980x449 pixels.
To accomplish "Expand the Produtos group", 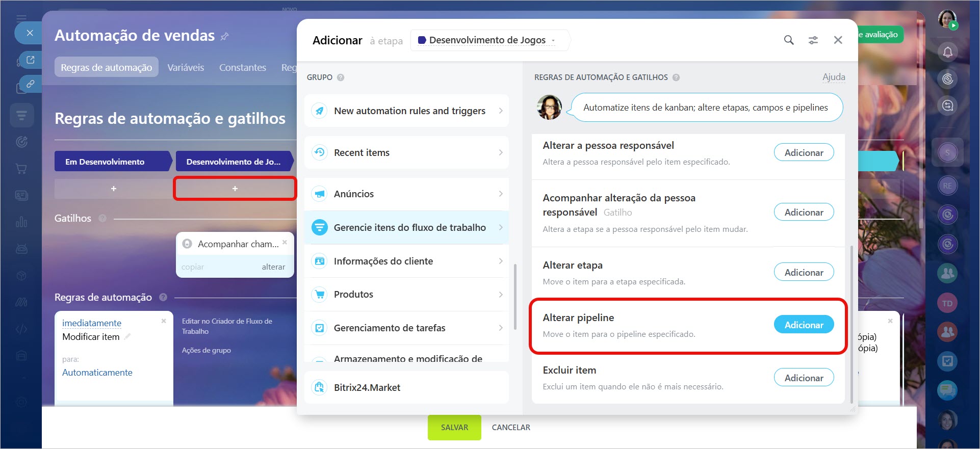I will [406, 294].
